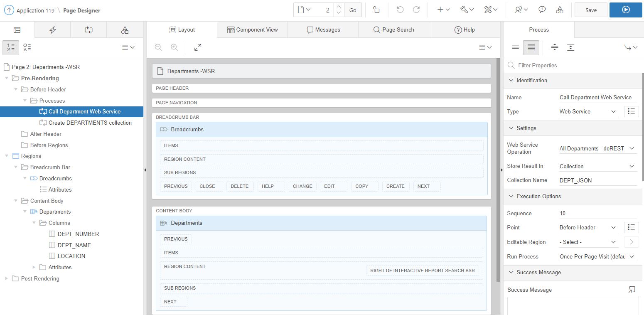The width and height of the screenshot is (644, 315).
Task: Decrease page number with down stepper
Action: (x=339, y=13)
